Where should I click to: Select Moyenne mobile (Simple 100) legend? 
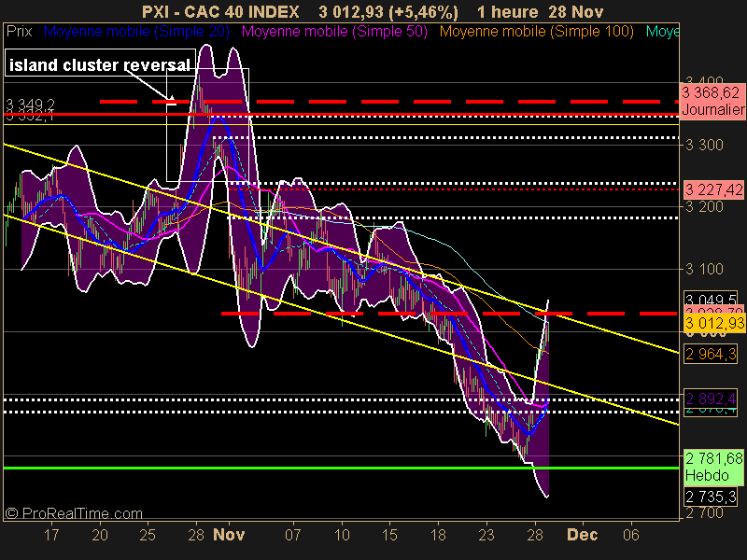coord(536,32)
